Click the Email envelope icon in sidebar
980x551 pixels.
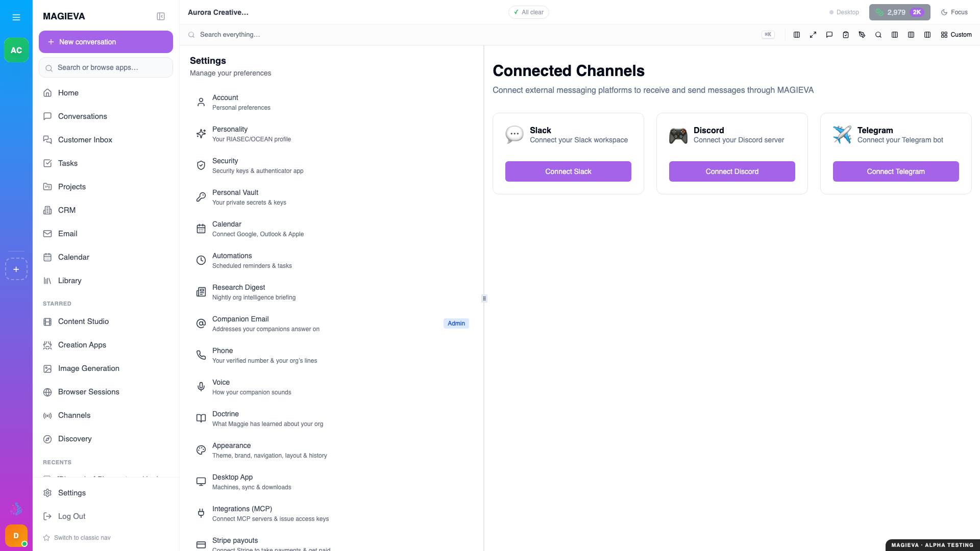(x=47, y=234)
